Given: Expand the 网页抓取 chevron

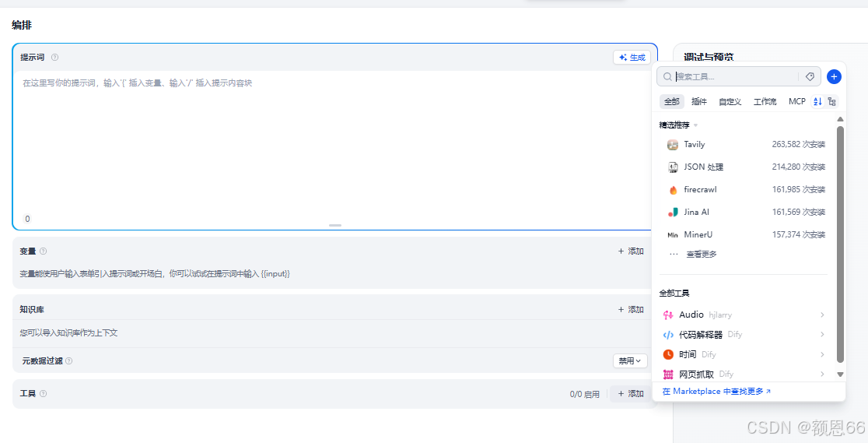Looking at the screenshot, I should 823,374.
